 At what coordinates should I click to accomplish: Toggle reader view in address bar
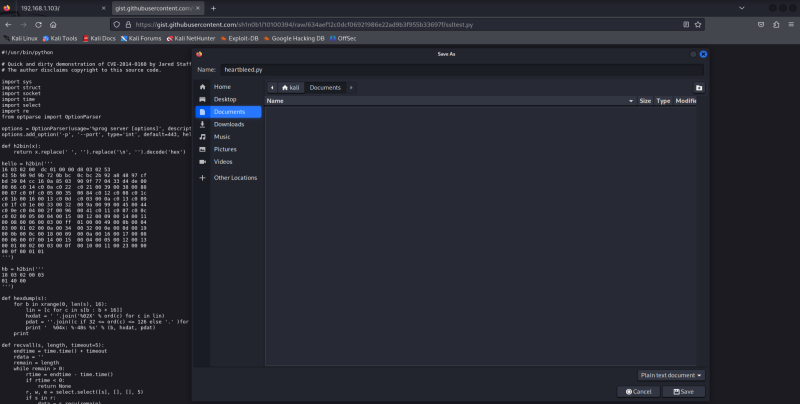coord(686,24)
